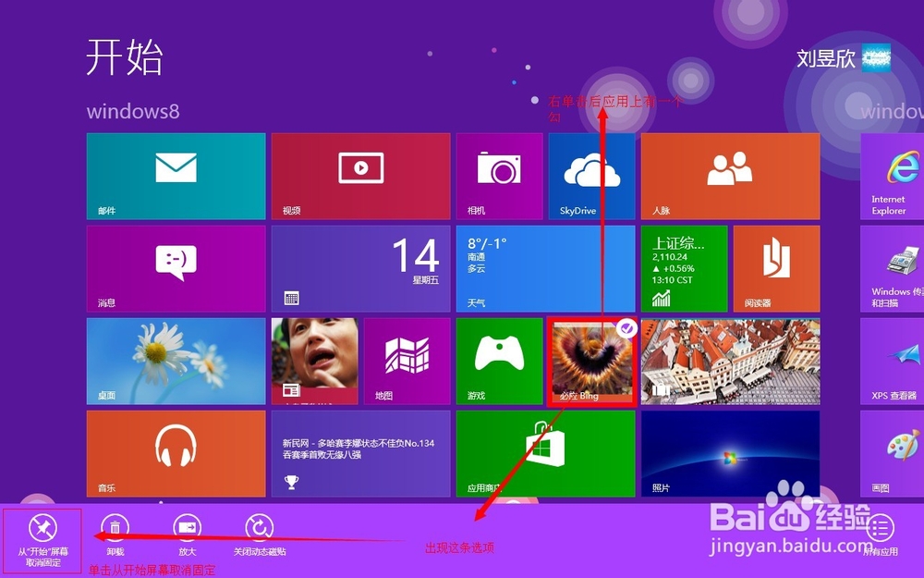
Task: Open the People (人脉) tile
Action: click(x=730, y=177)
